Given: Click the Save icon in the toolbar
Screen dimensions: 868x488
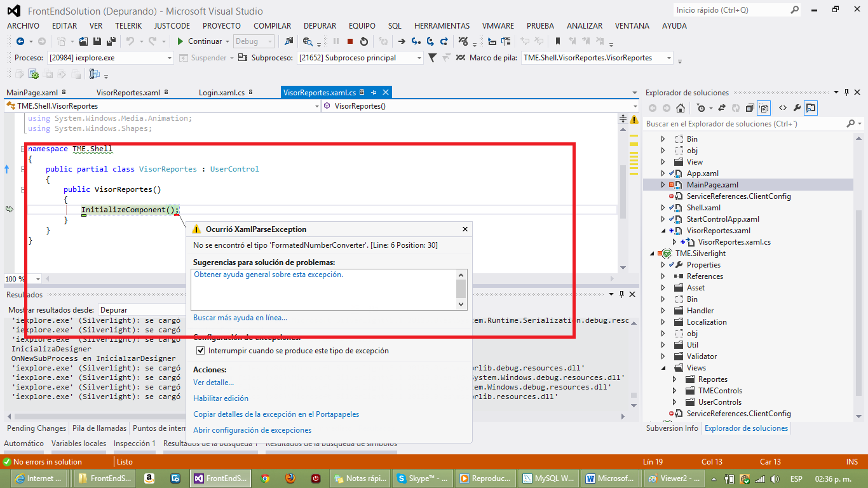Looking at the screenshot, I should click(98, 41).
